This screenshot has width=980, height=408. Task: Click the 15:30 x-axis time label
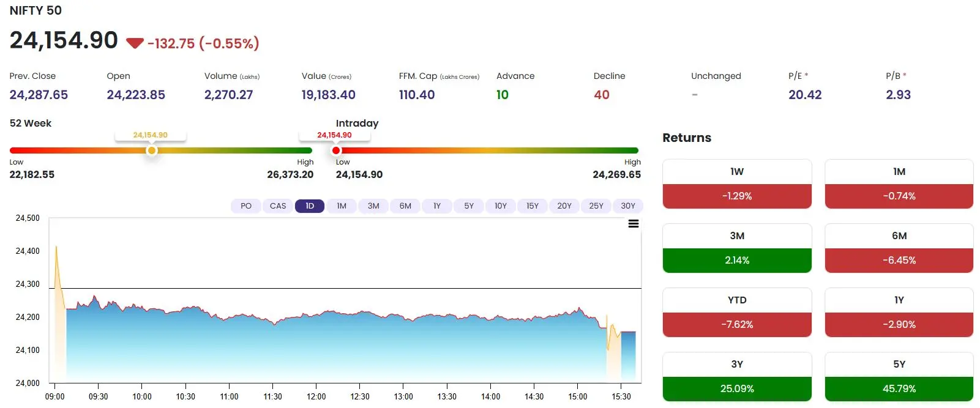point(621,396)
